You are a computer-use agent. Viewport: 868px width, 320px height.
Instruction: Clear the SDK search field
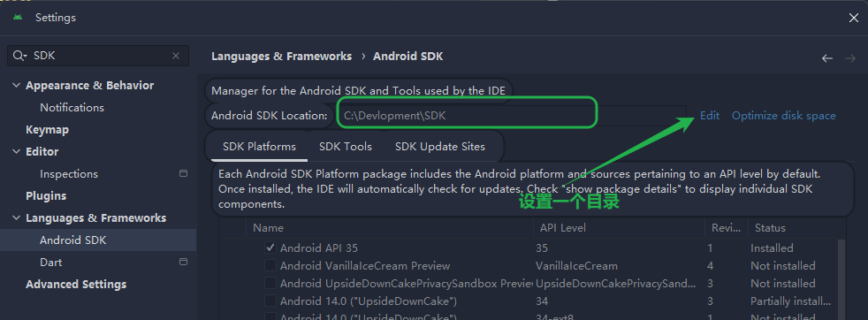pyautogui.click(x=176, y=56)
